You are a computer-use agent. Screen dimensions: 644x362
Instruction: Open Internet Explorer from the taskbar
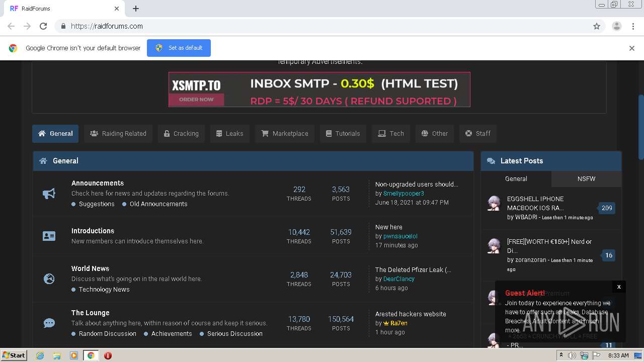click(40, 355)
